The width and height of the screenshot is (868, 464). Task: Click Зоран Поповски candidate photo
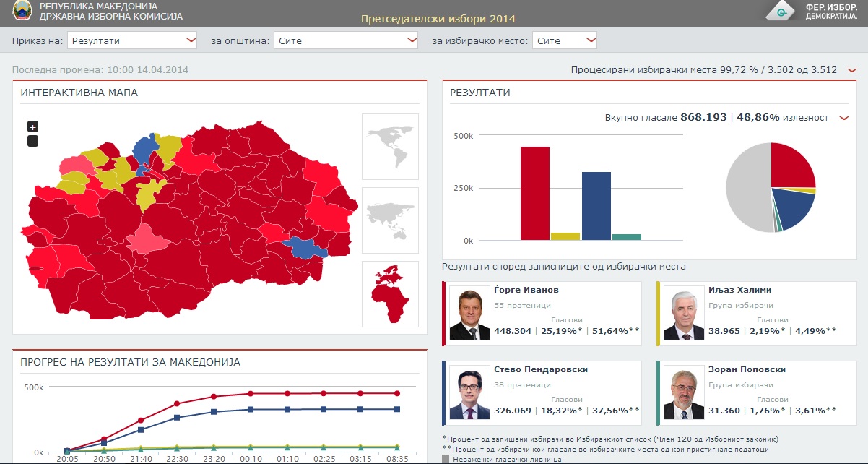(x=684, y=395)
